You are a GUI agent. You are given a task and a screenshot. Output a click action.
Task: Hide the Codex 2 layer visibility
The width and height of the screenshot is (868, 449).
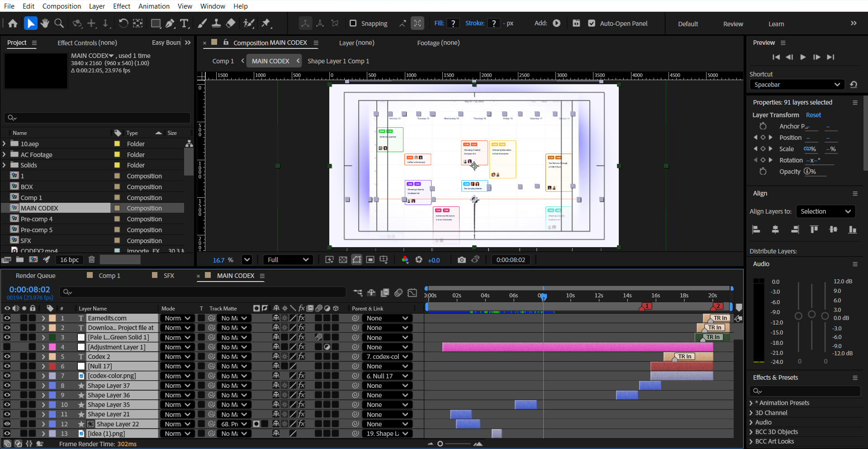pos(7,357)
